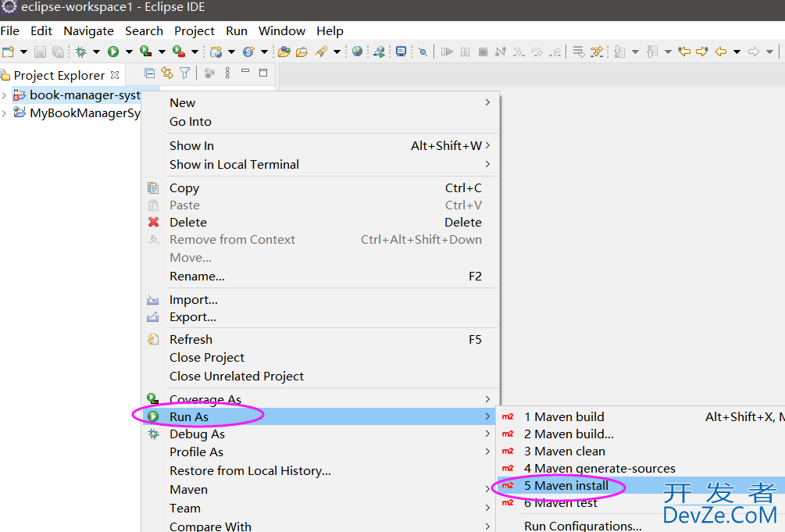
Task: Click the Suspend pause toolbar icon
Action: [465, 52]
